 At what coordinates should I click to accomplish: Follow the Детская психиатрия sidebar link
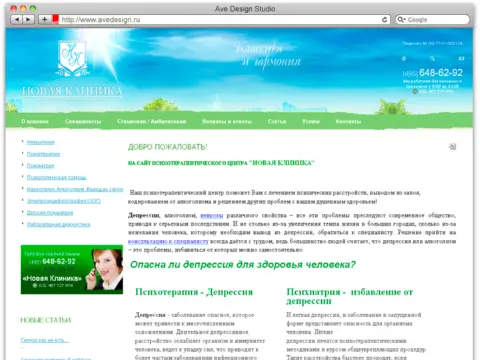[x=50, y=212]
